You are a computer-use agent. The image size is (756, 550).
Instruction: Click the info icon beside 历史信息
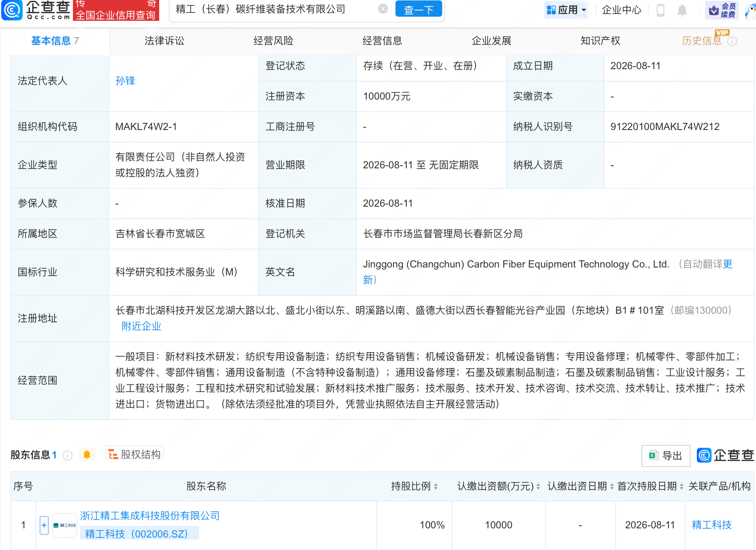pos(732,41)
